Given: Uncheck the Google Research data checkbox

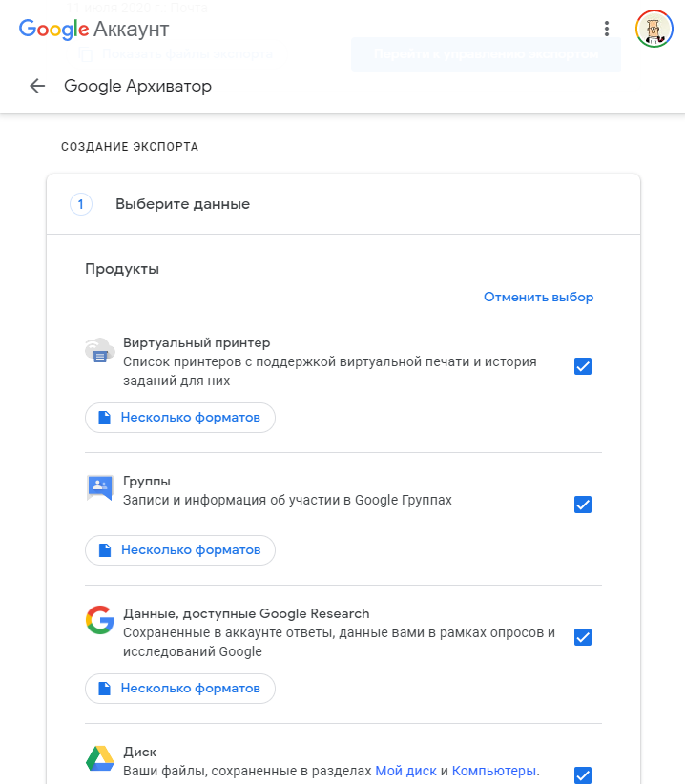Looking at the screenshot, I should point(583,637).
